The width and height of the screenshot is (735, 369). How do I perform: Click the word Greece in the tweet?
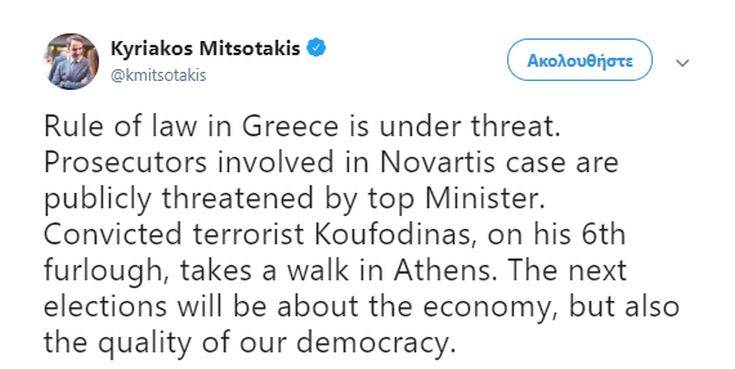290,127
